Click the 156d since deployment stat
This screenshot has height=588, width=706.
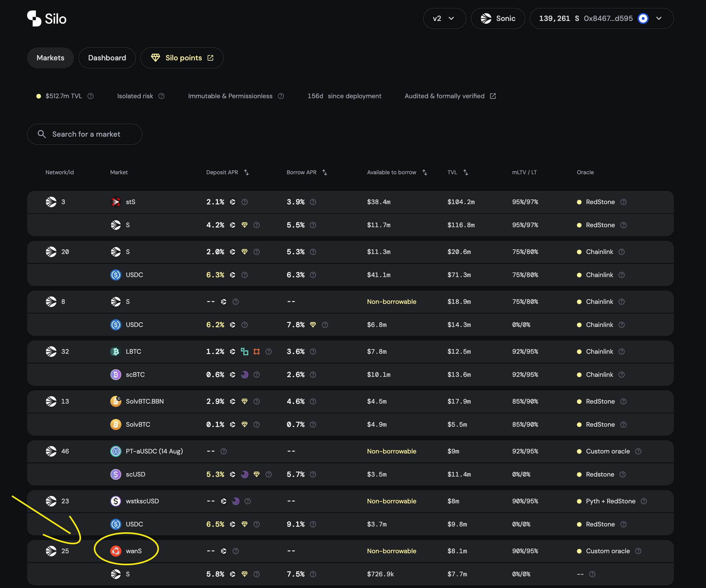[344, 96]
